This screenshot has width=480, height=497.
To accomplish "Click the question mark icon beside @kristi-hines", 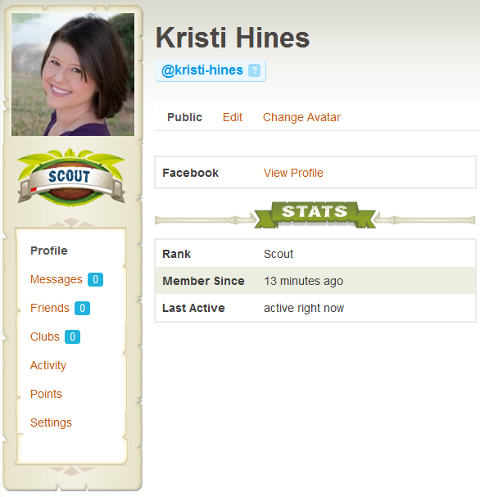I will pos(254,70).
